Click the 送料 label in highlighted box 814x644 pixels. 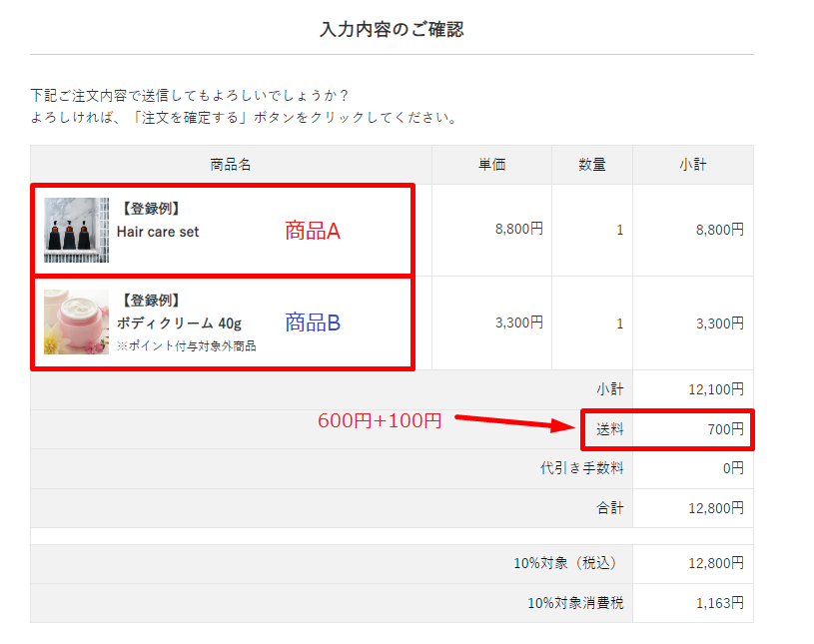tap(610, 429)
